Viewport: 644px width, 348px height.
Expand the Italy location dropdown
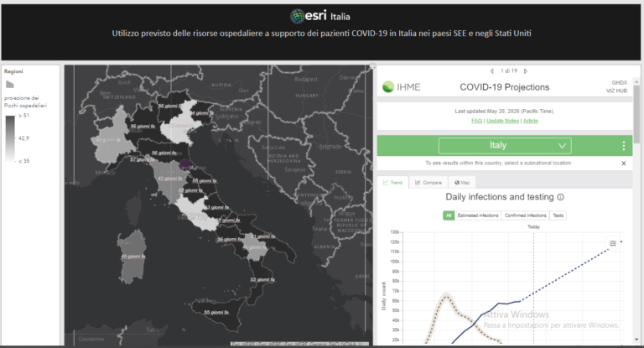[x=504, y=146]
